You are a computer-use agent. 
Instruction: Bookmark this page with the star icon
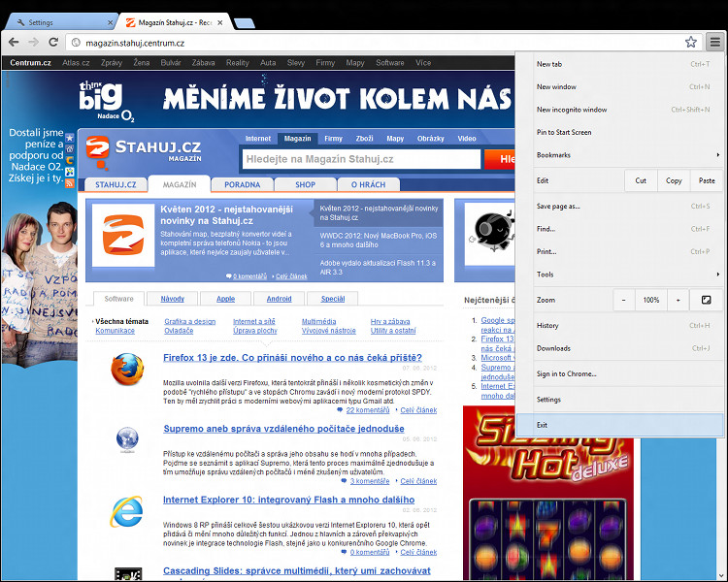pyautogui.click(x=691, y=43)
